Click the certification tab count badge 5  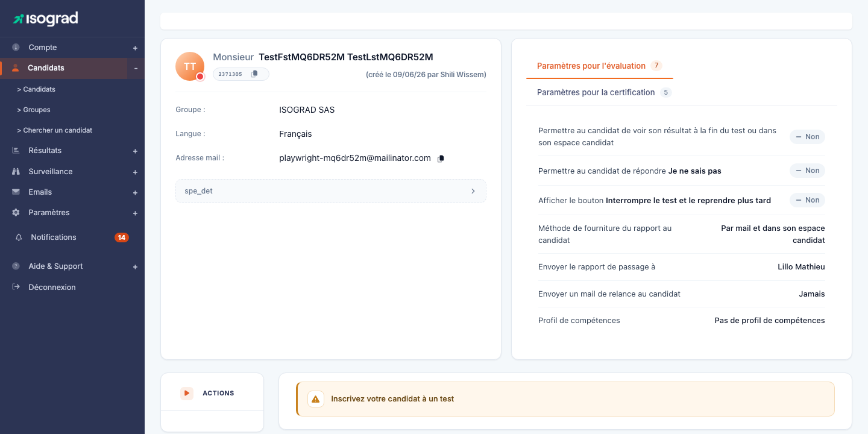(665, 92)
